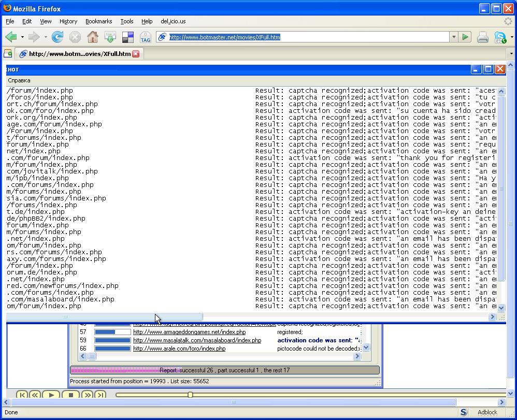Close the XFull.htm tab
This screenshot has height=420, width=517.
point(136,54)
